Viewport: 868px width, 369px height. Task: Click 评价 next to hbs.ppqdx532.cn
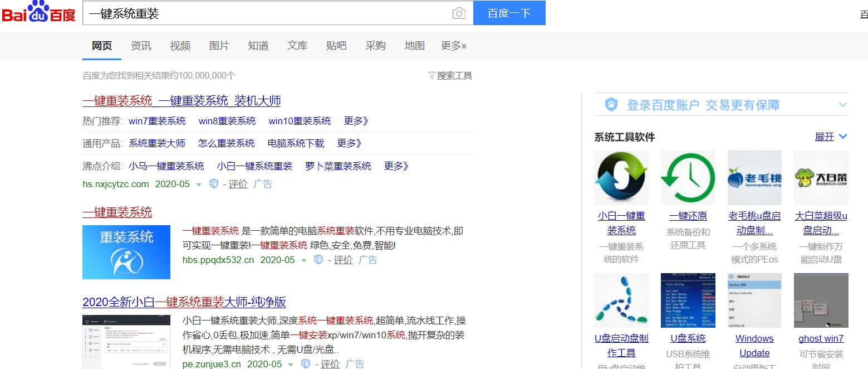pos(344,260)
